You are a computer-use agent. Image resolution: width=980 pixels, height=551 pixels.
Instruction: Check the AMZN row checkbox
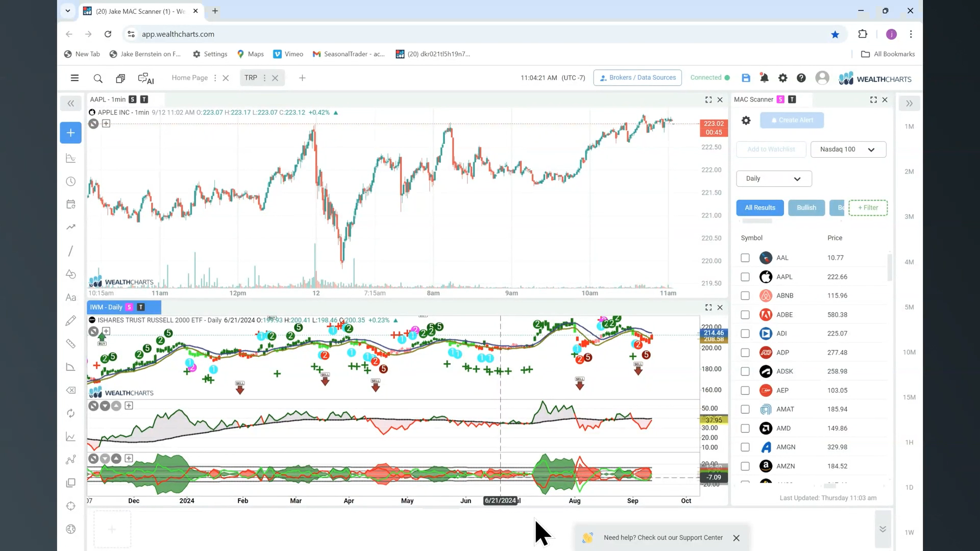(745, 466)
